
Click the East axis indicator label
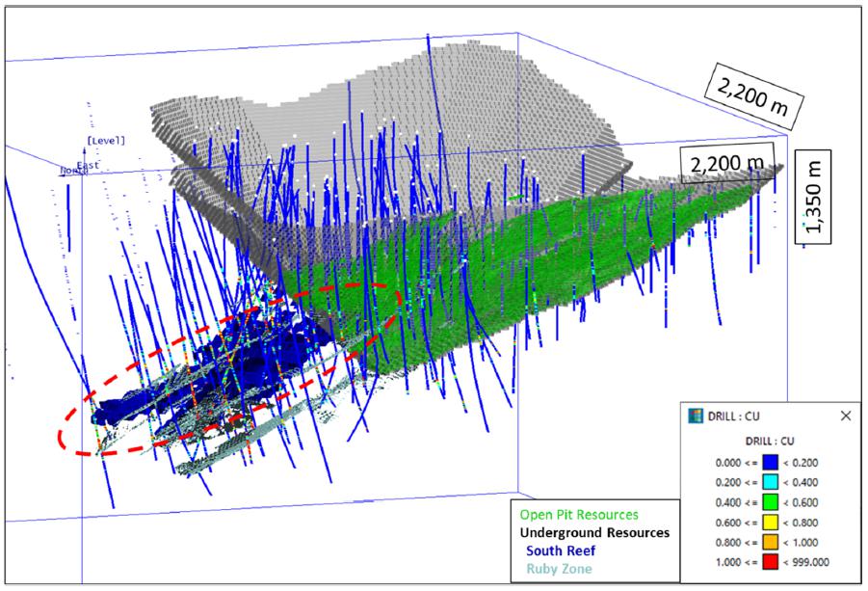click(89, 165)
